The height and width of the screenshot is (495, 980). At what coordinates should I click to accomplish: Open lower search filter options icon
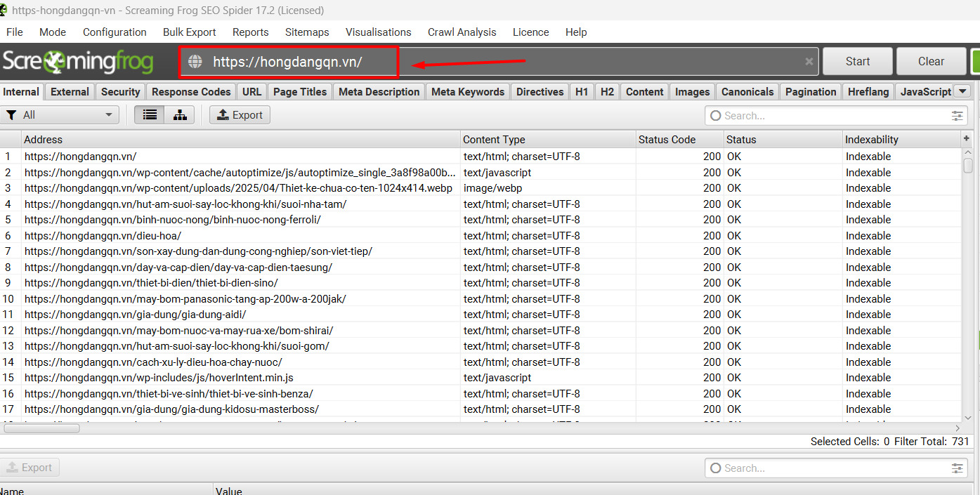point(958,468)
